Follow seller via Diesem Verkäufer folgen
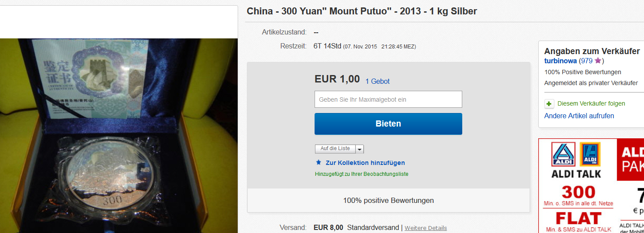 (x=591, y=104)
